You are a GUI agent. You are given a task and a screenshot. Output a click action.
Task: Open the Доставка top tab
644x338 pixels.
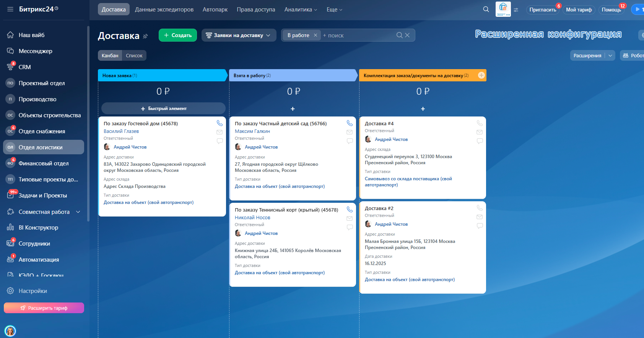(x=114, y=10)
